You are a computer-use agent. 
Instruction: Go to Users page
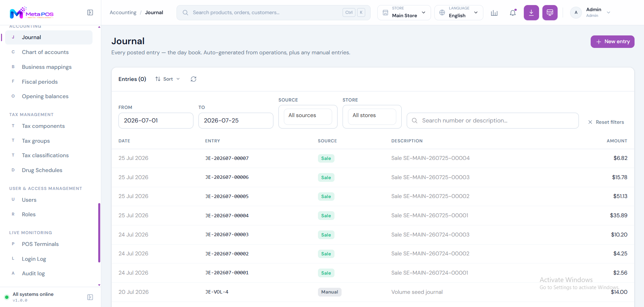pos(49,200)
